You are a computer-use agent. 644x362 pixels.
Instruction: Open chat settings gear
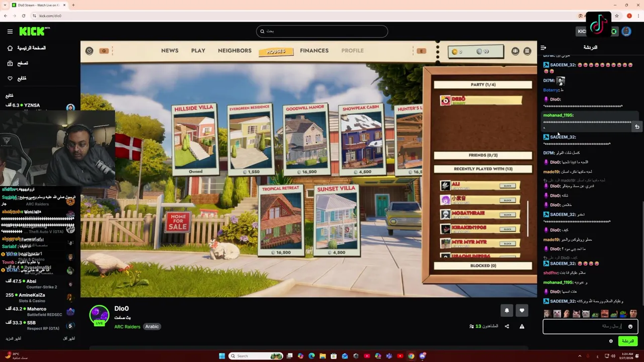click(611, 341)
